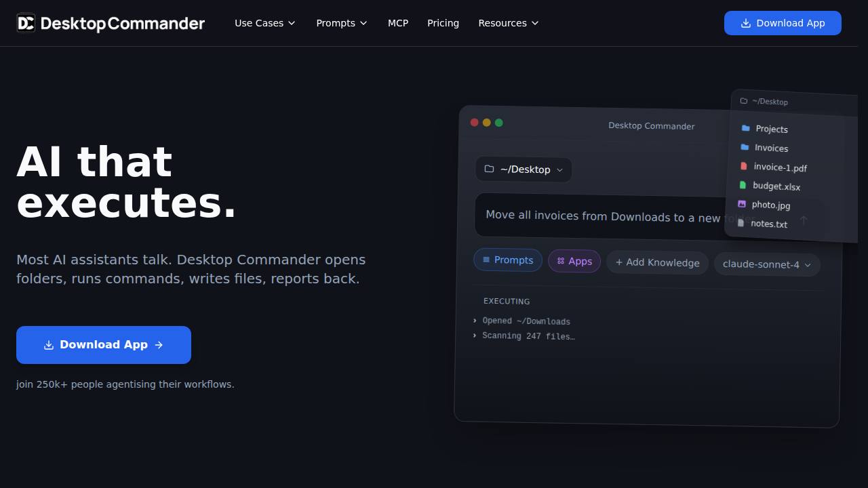Expand the Prompts navigation menu
This screenshot has height=488, width=868.
point(342,23)
